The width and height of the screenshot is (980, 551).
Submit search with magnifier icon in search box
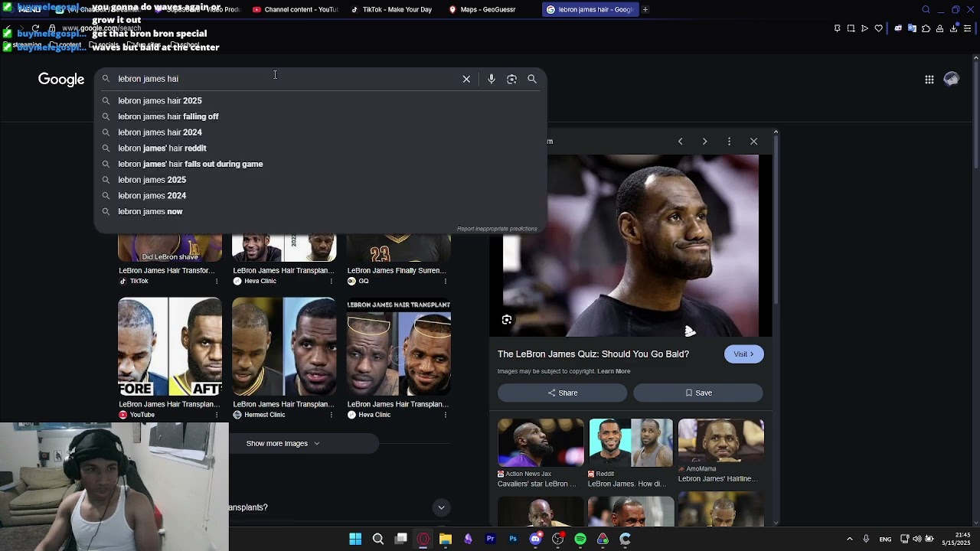[x=532, y=79]
